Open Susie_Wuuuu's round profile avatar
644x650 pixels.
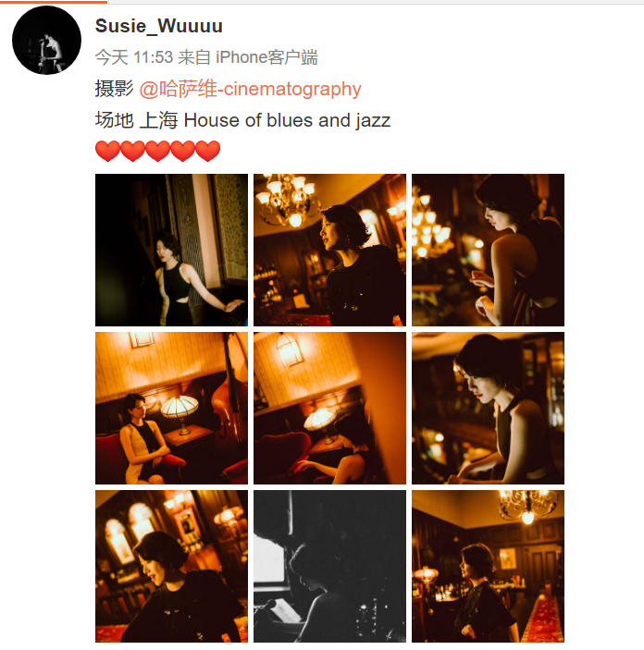[46, 40]
